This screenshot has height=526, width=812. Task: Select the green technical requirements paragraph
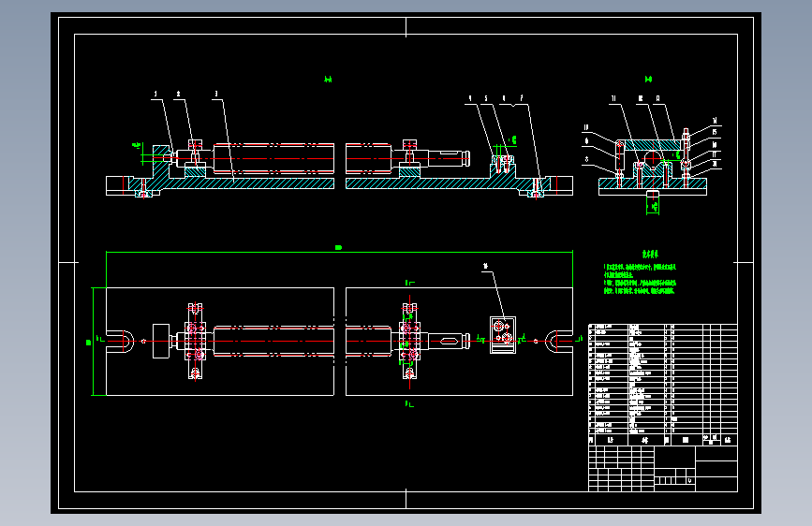tap(640, 279)
